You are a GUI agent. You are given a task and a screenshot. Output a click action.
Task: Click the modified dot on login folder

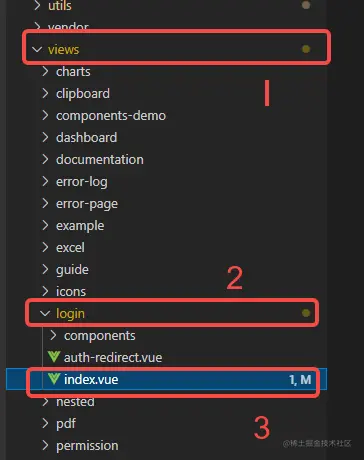pos(306,313)
